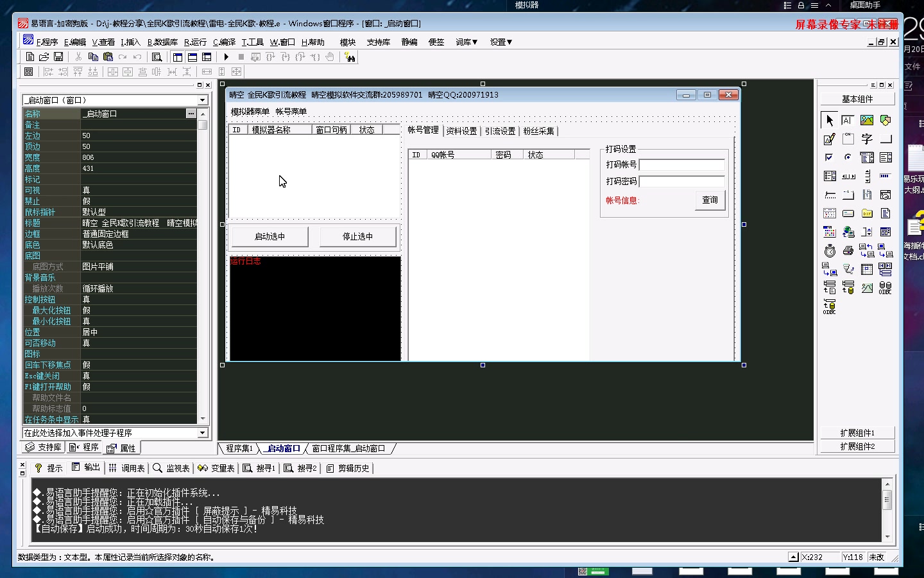Screen dimensions: 924x578
Task: Click the Find magnifier toolbar icon
Action: (x=157, y=57)
